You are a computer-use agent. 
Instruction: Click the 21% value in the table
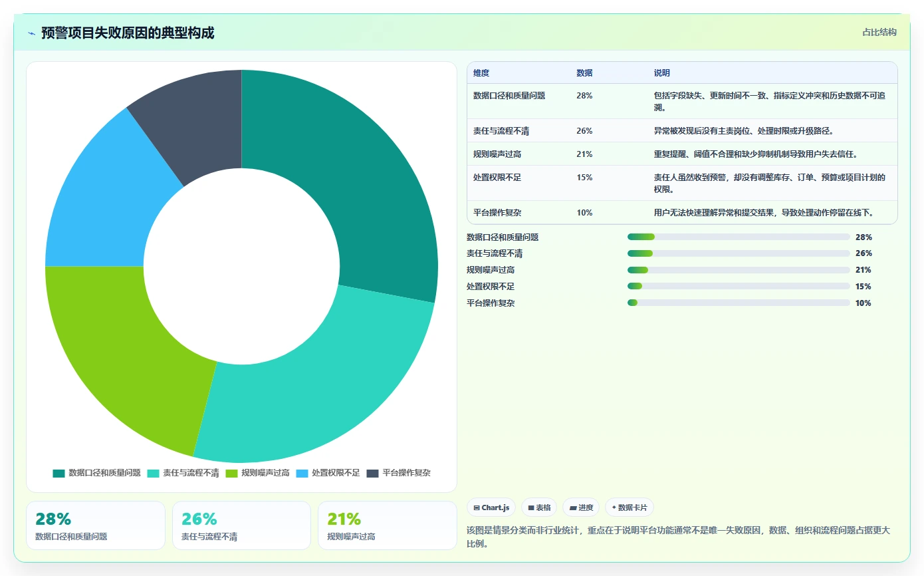pos(584,154)
